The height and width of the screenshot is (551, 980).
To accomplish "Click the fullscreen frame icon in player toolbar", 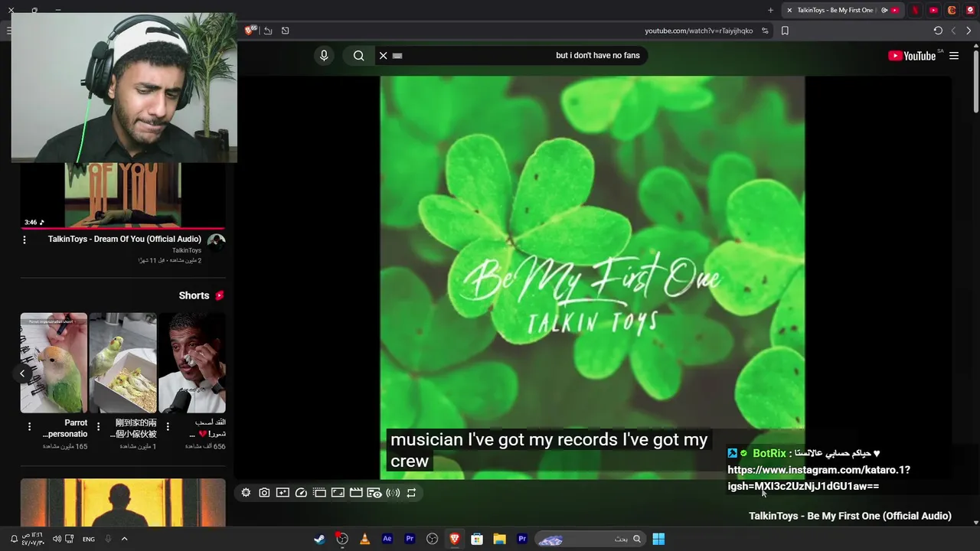I will pos(338,493).
